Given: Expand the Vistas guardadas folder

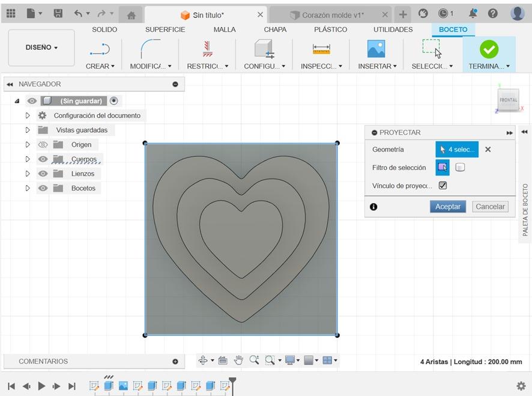Looking at the screenshot, I should tap(28, 130).
